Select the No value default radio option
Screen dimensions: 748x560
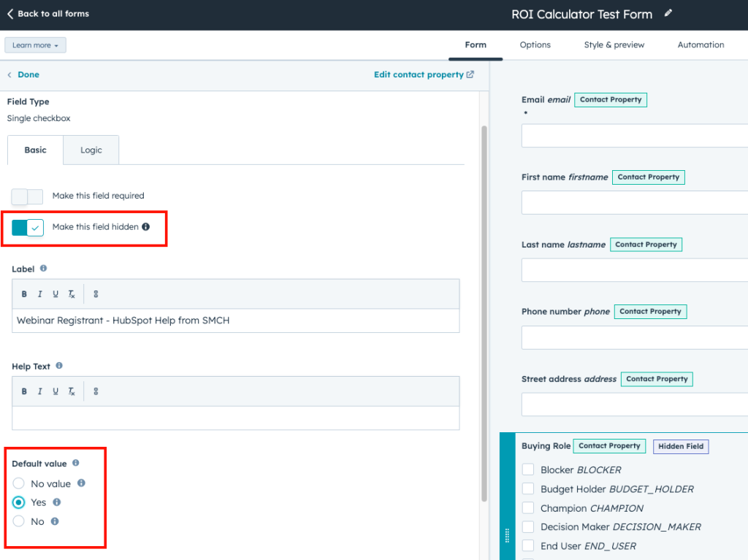pyautogui.click(x=18, y=483)
